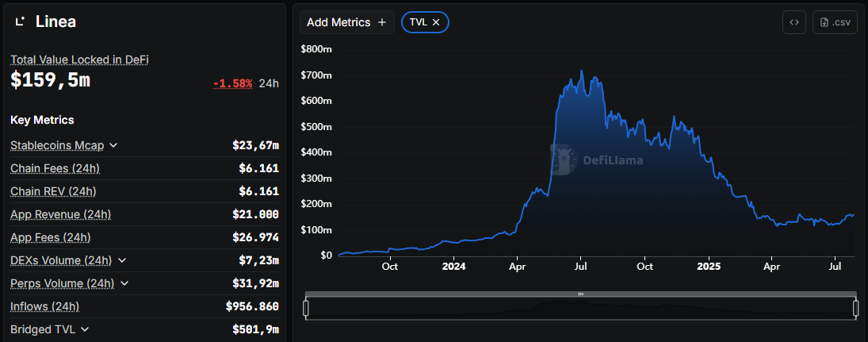Click the Linea chain logo icon
This screenshot has width=868, height=342.
pos(20,21)
